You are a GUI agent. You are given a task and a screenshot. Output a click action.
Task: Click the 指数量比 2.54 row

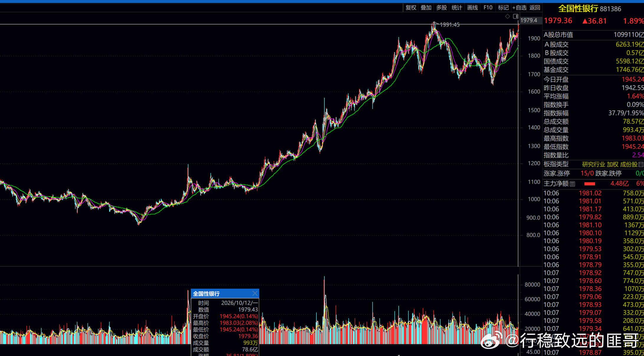coord(593,155)
